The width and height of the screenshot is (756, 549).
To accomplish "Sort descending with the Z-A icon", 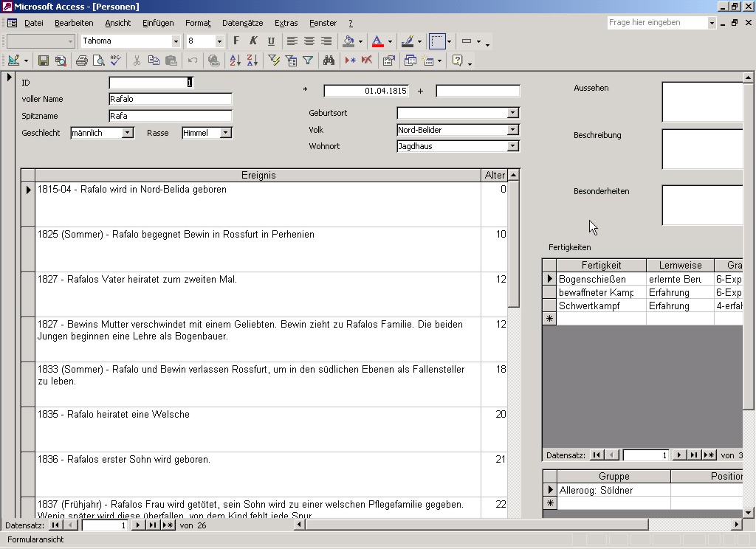I will (x=252, y=61).
